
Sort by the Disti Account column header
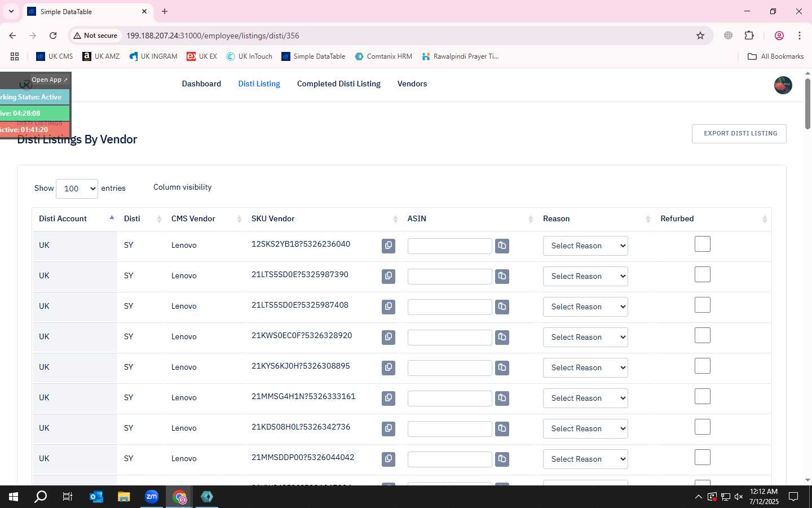[75, 219]
